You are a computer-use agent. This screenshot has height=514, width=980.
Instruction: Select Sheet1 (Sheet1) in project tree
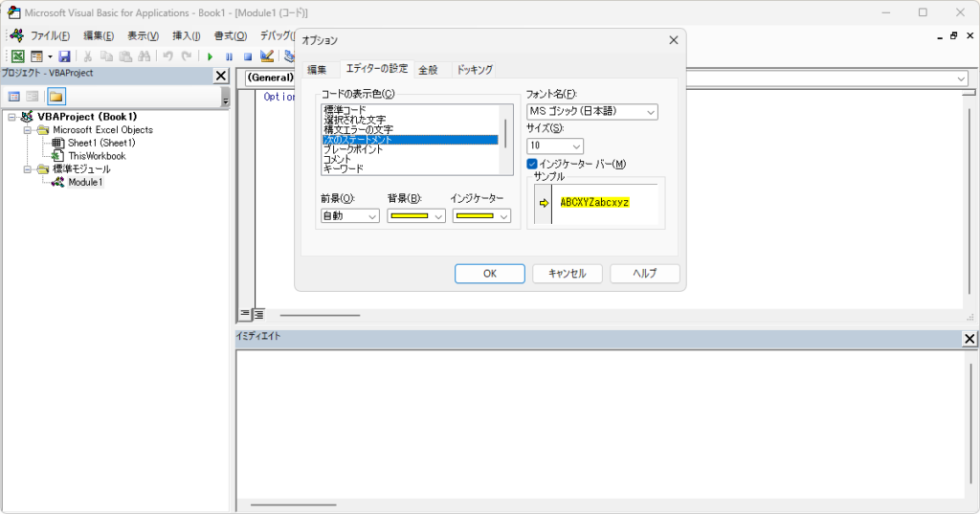pyautogui.click(x=101, y=144)
